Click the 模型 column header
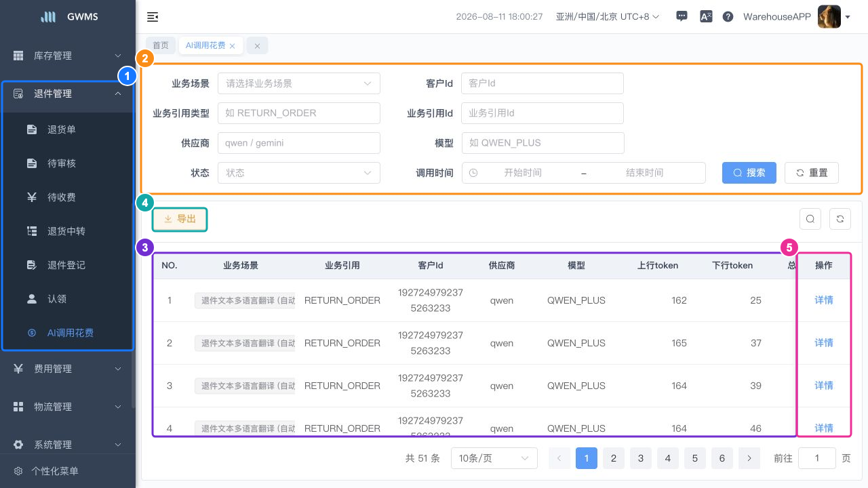This screenshot has height=488, width=868. coord(576,266)
